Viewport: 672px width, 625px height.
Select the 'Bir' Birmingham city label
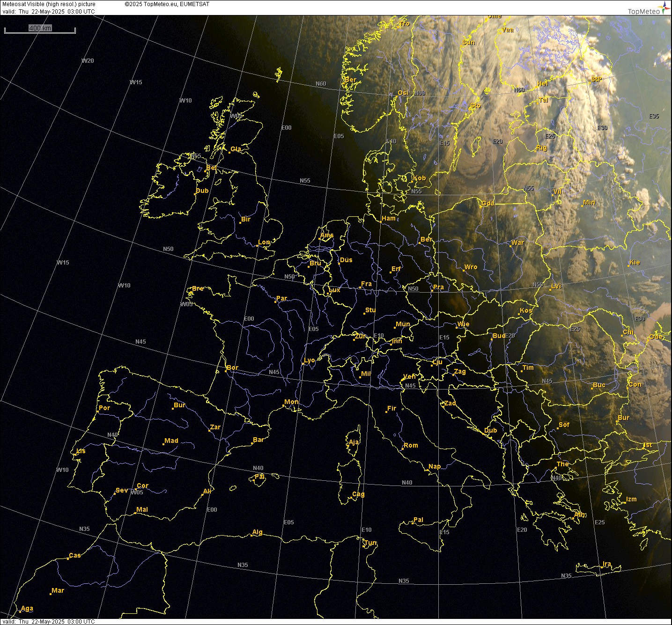246,219
